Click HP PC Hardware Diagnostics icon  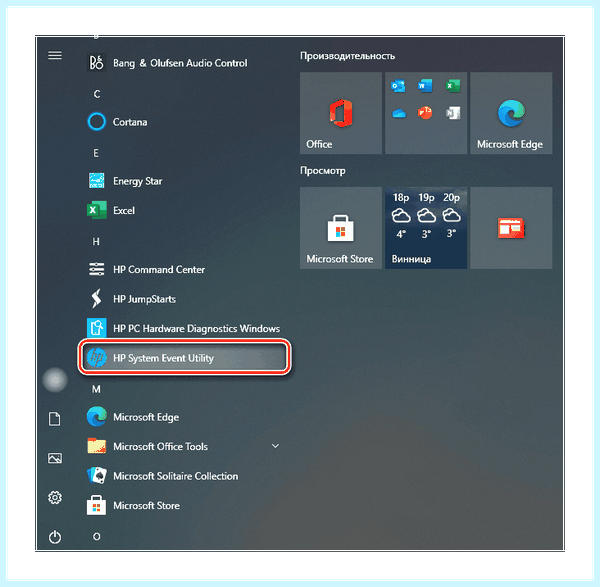pyautogui.click(x=96, y=328)
